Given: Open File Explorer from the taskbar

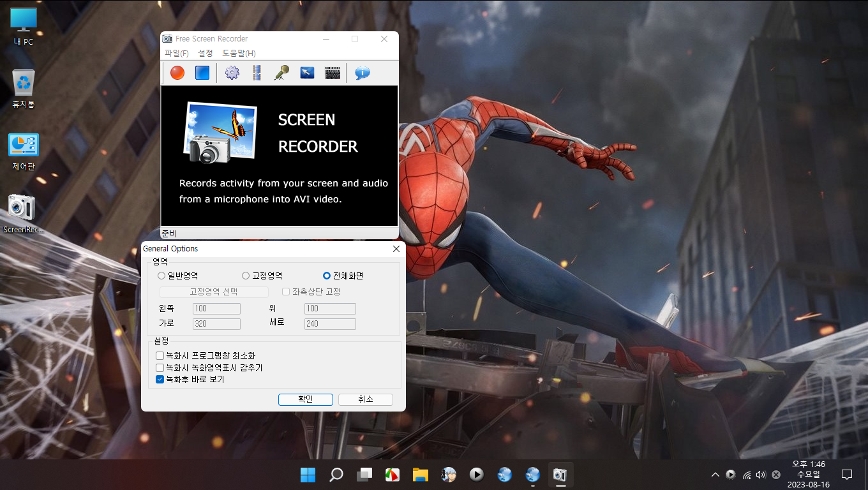Looking at the screenshot, I should [x=420, y=475].
